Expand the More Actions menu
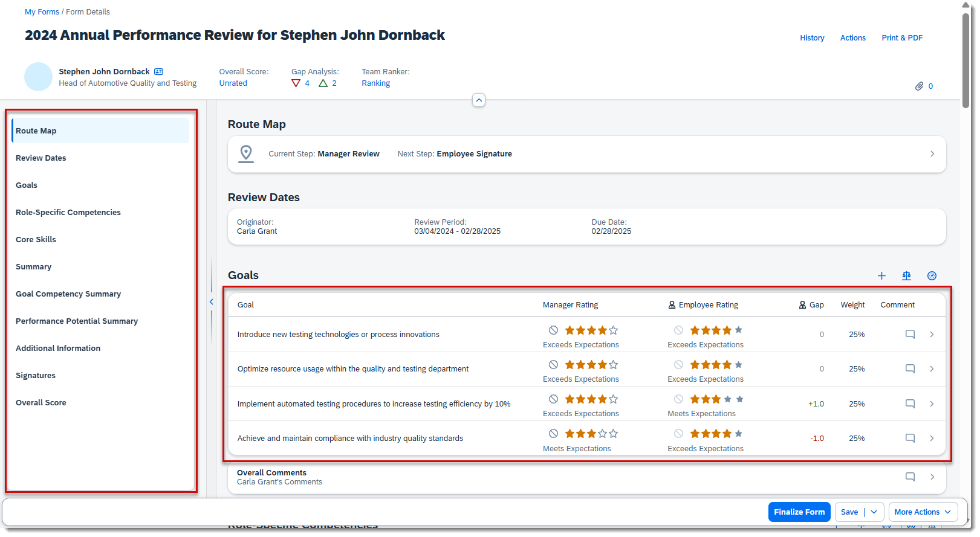The height and width of the screenshot is (537, 980). point(923,512)
